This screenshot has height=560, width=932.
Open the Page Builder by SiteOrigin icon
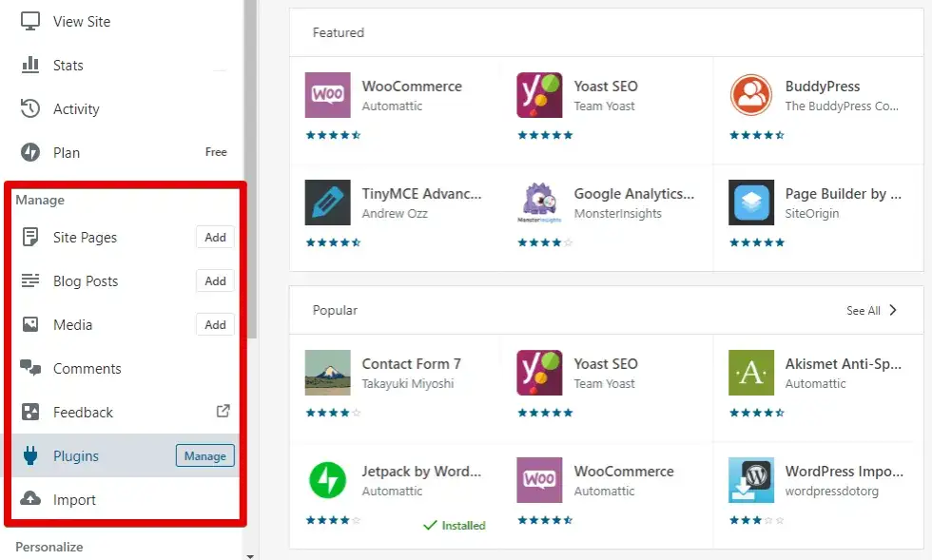pos(751,203)
